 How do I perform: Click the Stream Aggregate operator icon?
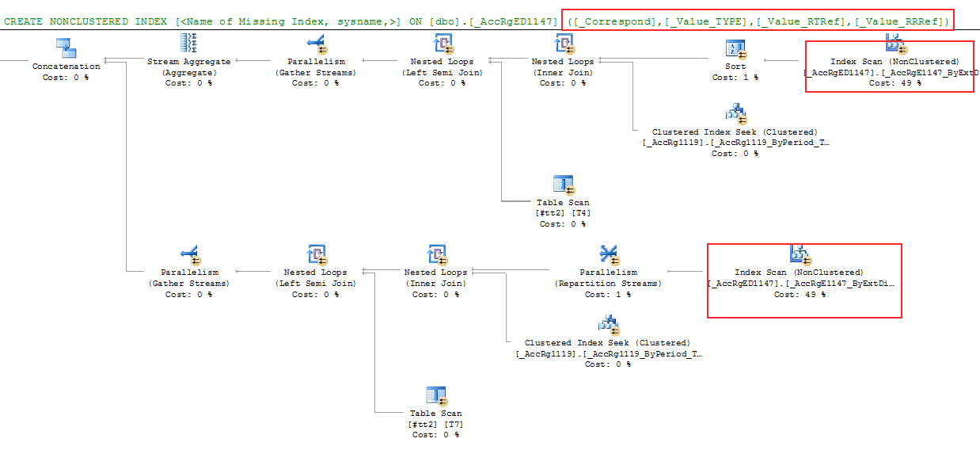[x=189, y=43]
